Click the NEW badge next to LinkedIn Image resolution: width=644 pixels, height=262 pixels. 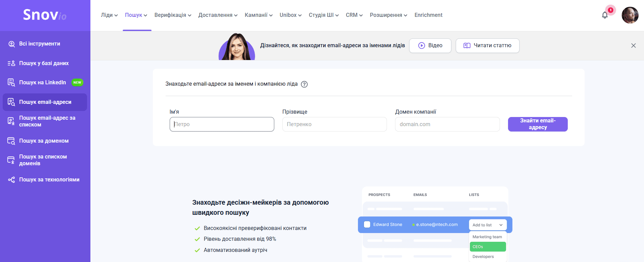[x=77, y=83]
